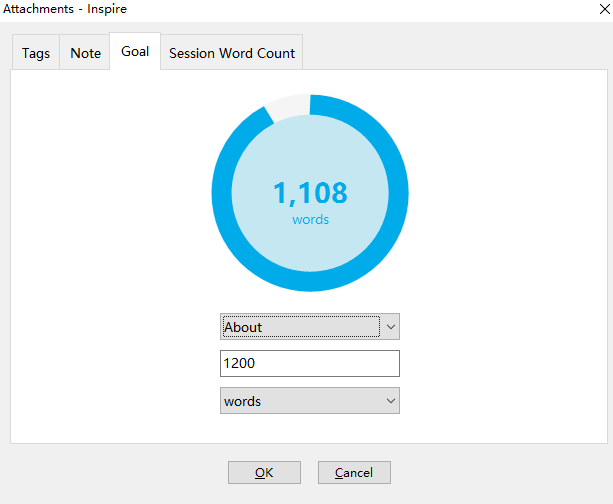The height and width of the screenshot is (504, 613).
Task: Close the Attachments dialog window
Action: coord(604,9)
